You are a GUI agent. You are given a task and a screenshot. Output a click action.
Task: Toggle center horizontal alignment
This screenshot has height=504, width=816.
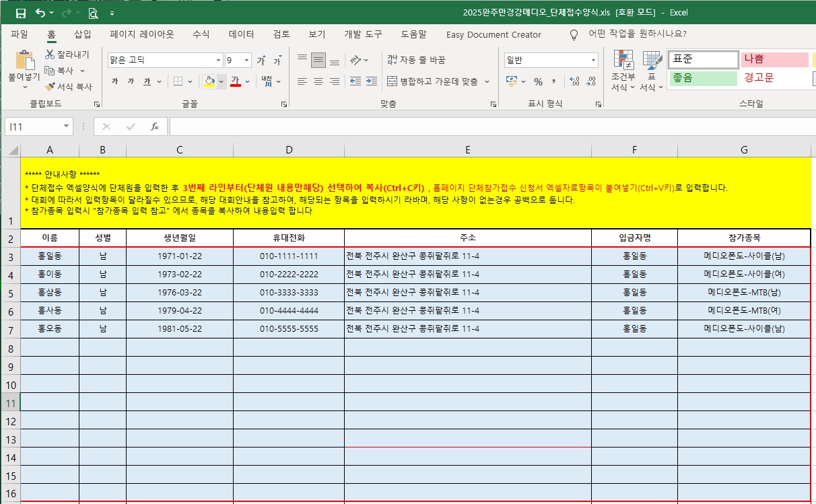[x=318, y=81]
